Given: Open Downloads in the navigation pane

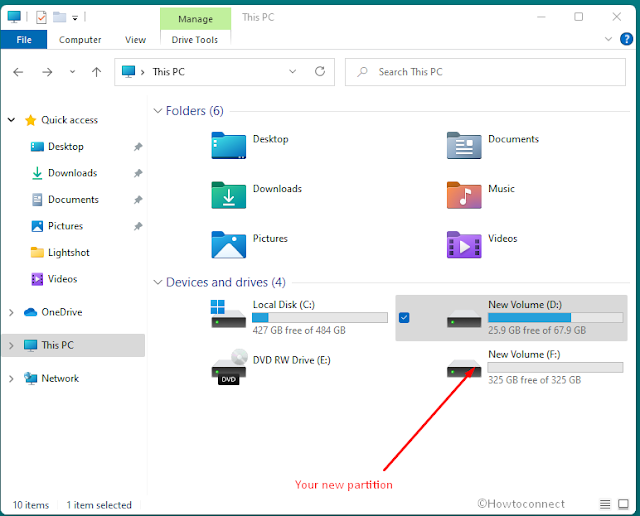Looking at the screenshot, I should pos(72,173).
